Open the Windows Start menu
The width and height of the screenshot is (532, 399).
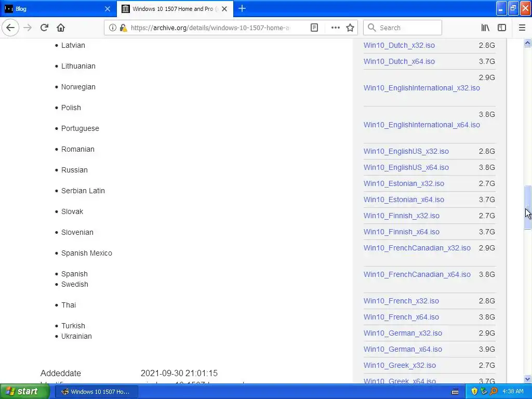[24, 391]
